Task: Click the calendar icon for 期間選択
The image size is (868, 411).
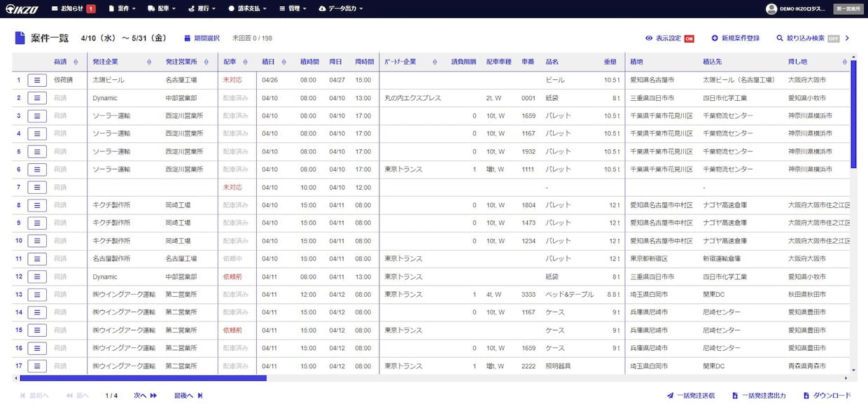Action: click(x=187, y=38)
